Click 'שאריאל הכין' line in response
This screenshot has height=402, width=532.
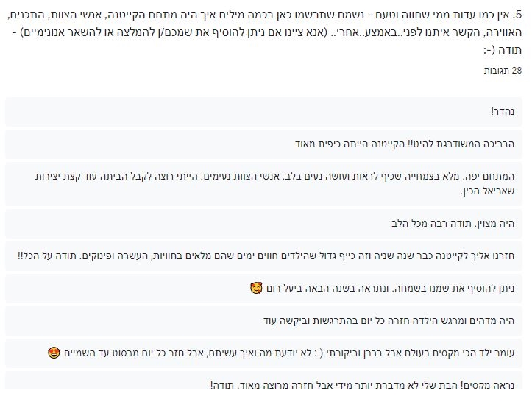pyautogui.click(x=488, y=191)
